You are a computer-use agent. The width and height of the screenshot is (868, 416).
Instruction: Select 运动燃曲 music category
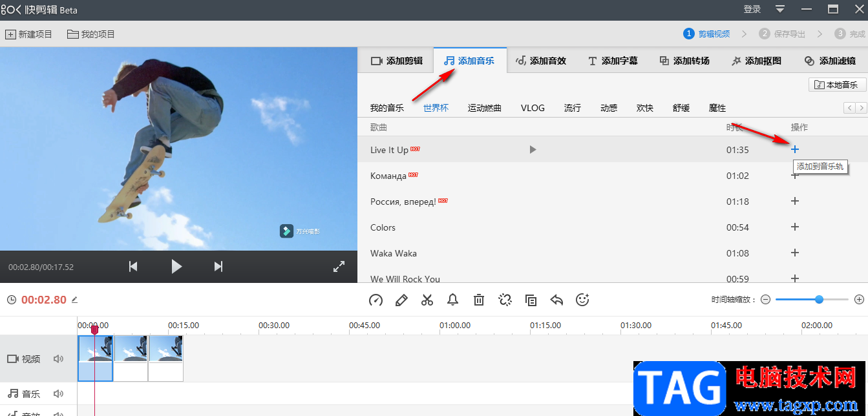(485, 108)
